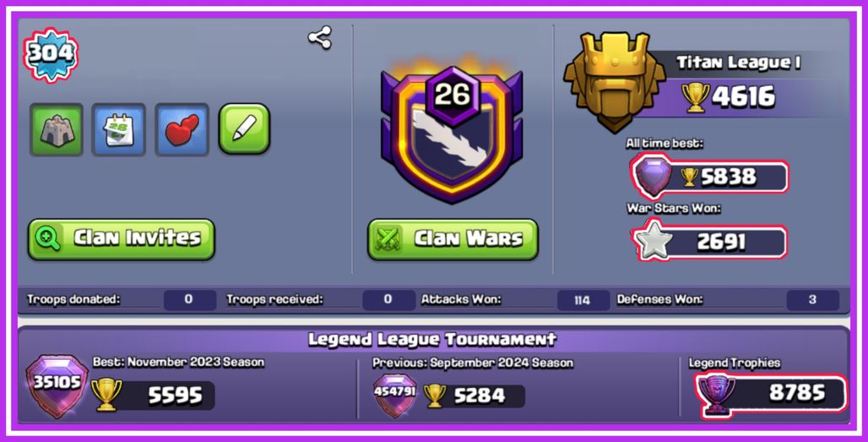Click the green pencil edit button
The image size is (868, 442).
[x=244, y=128]
